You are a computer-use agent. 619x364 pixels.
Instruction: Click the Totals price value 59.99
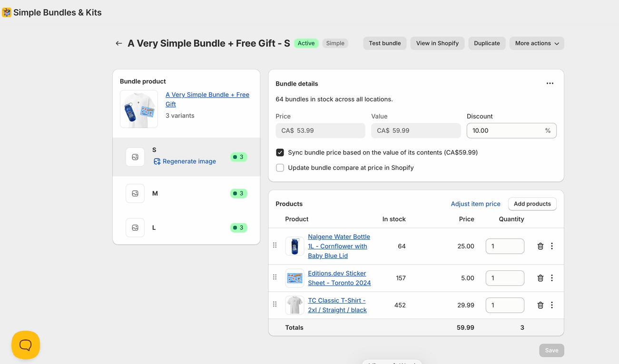pos(465,327)
